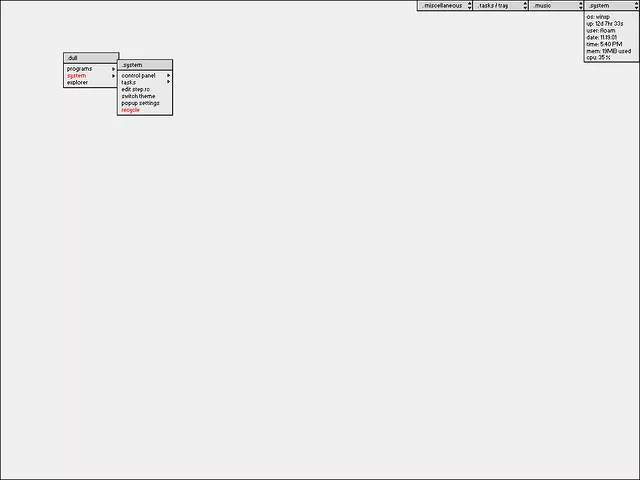Expand the control panel submenu arrow
This screenshot has width=640, height=480.
pos(168,76)
